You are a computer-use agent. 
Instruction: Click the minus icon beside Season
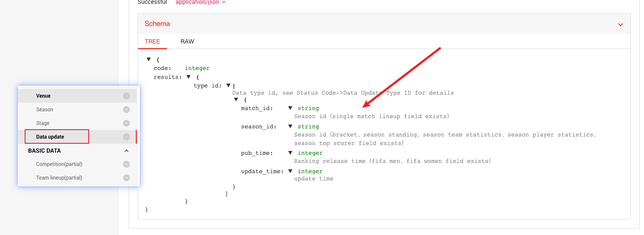click(126, 110)
